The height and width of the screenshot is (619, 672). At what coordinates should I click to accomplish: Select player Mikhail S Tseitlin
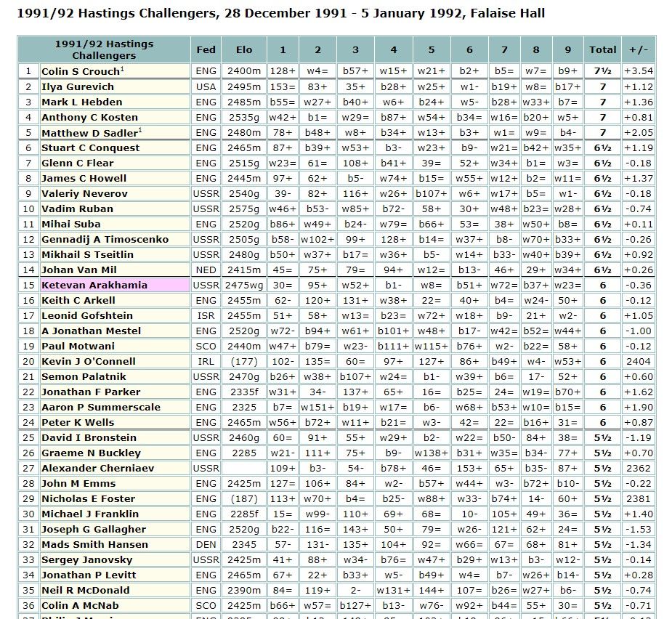[87, 254]
